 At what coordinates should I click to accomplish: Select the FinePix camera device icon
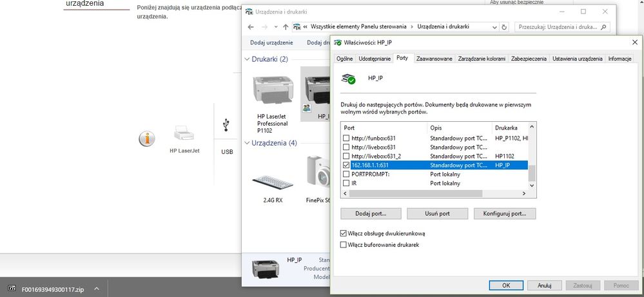[318, 173]
